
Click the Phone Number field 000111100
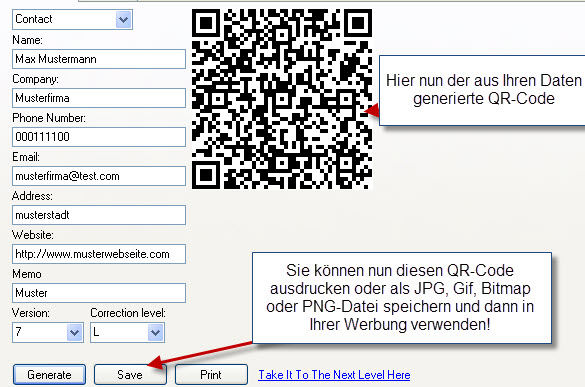click(x=99, y=137)
